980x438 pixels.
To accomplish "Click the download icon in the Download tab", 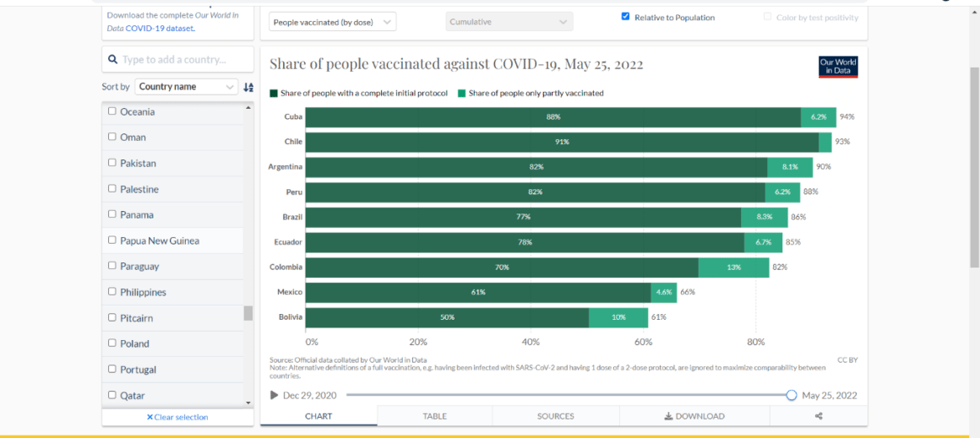I will click(x=668, y=416).
